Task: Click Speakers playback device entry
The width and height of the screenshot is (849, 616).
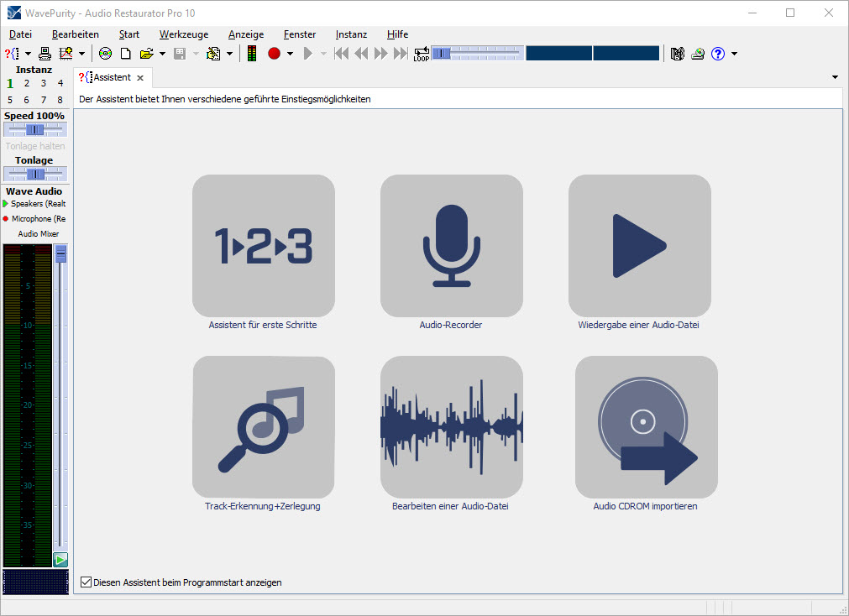Action: tap(34, 204)
